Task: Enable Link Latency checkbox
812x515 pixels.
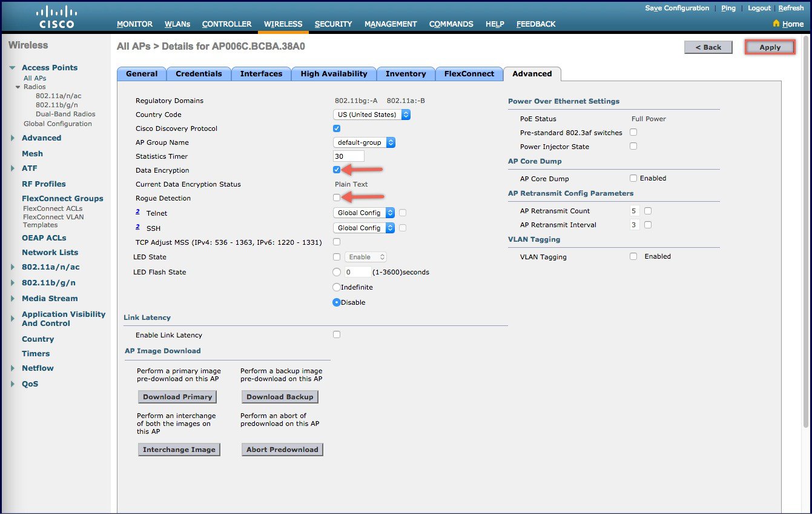Action: [x=337, y=334]
